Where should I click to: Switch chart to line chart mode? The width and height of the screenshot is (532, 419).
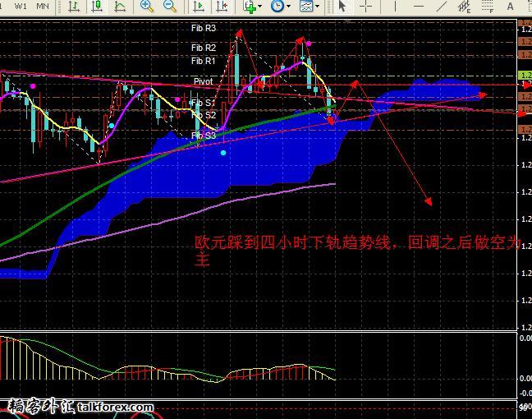coord(120,7)
